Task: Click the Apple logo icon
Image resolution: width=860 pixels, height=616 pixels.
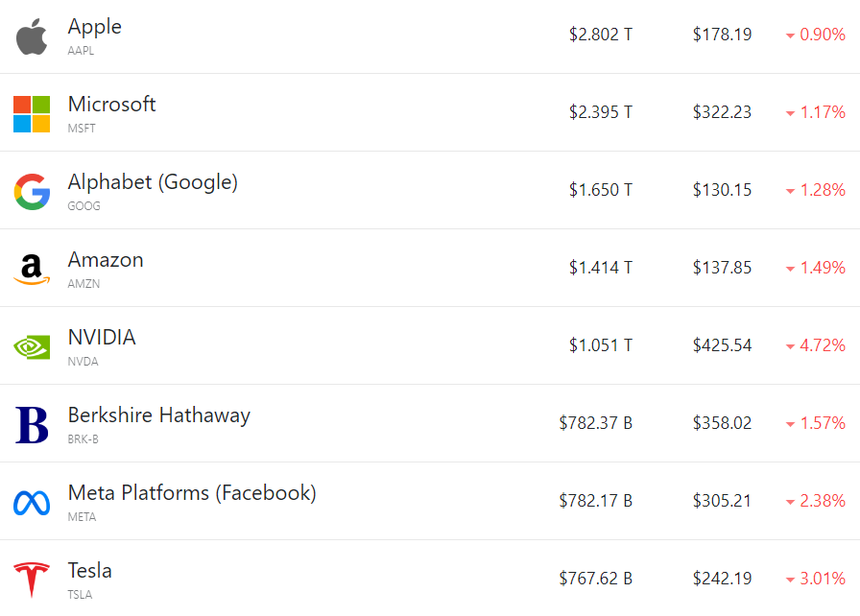Action: click(32, 36)
